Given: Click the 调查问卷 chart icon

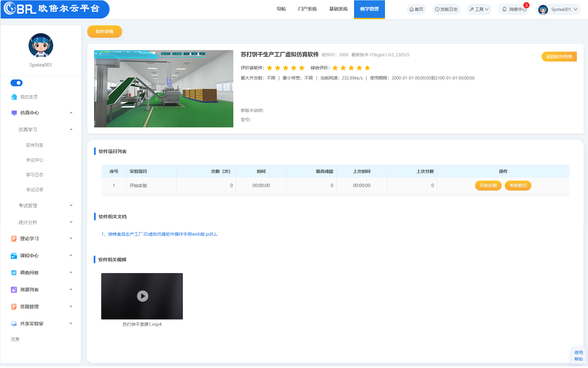Looking at the screenshot, I should 14,273.
